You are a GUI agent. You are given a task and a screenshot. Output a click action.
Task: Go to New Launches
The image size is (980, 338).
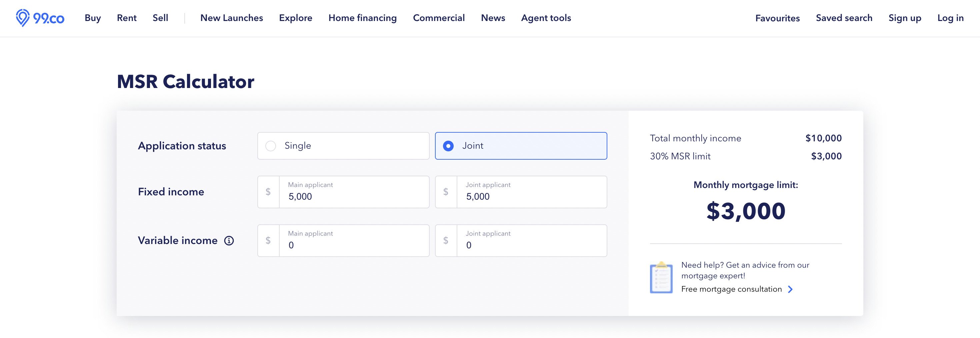pyautogui.click(x=232, y=18)
